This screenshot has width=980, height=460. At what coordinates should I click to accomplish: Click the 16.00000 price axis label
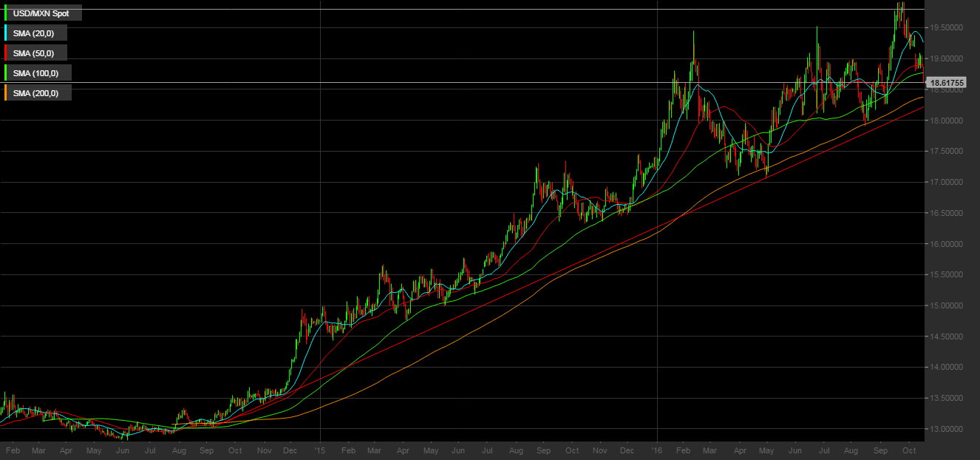coord(946,244)
